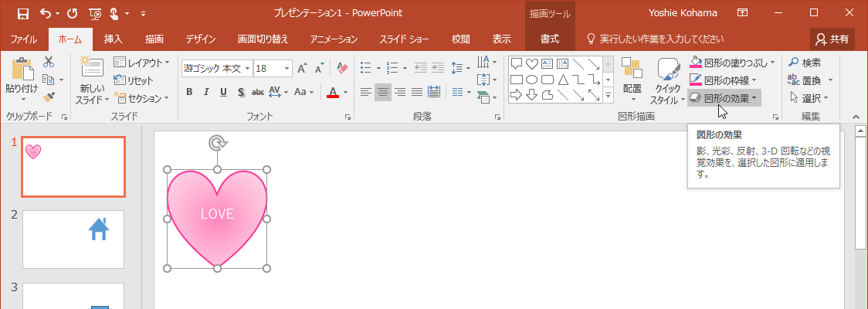Click the red font color button
This screenshot has width=868, height=309.
pyautogui.click(x=333, y=92)
